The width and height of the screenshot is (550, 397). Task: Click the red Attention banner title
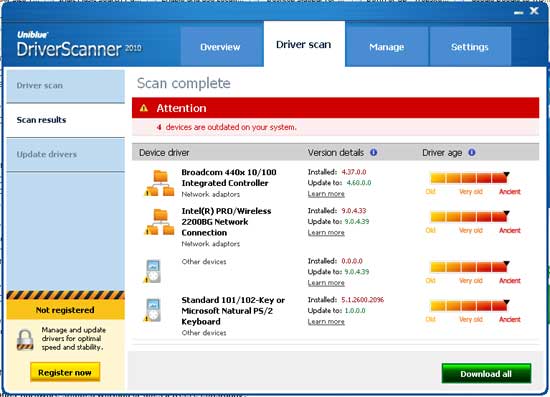[x=181, y=108]
